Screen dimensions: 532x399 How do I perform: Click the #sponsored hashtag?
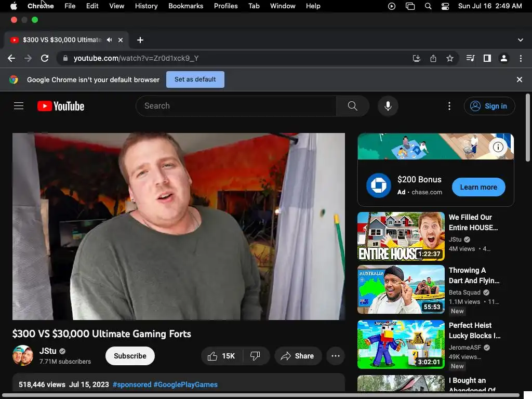pos(132,384)
